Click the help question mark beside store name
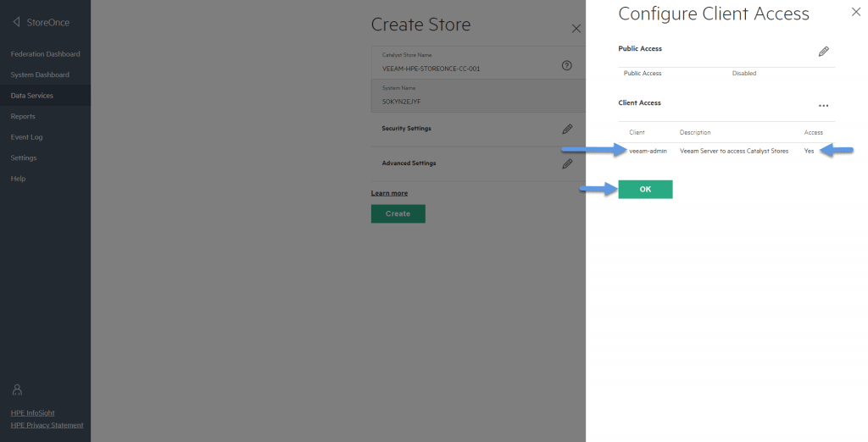Screen dimensions: 868x442 tap(566, 65)
